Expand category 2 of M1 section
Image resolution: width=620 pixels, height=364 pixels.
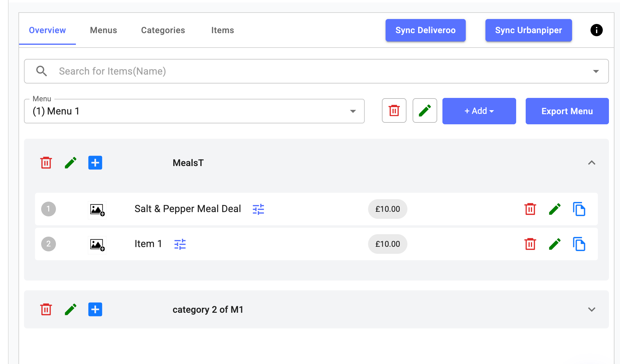592,309
